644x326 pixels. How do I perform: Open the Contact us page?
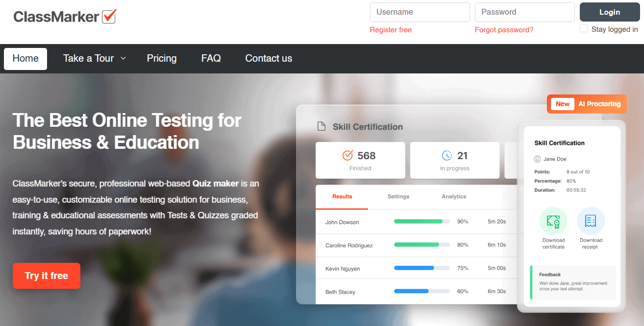pyautogui.click(x=269, y=58)
